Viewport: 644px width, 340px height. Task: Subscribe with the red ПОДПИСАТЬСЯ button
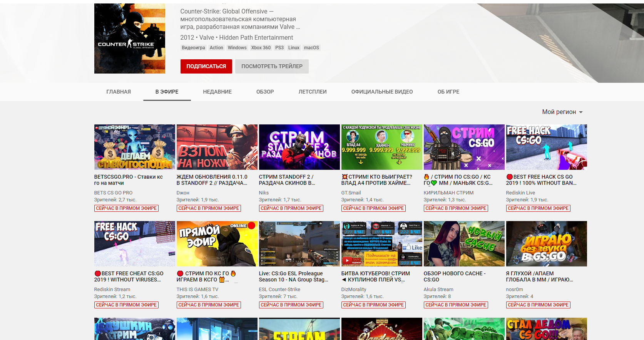[206, 66]
